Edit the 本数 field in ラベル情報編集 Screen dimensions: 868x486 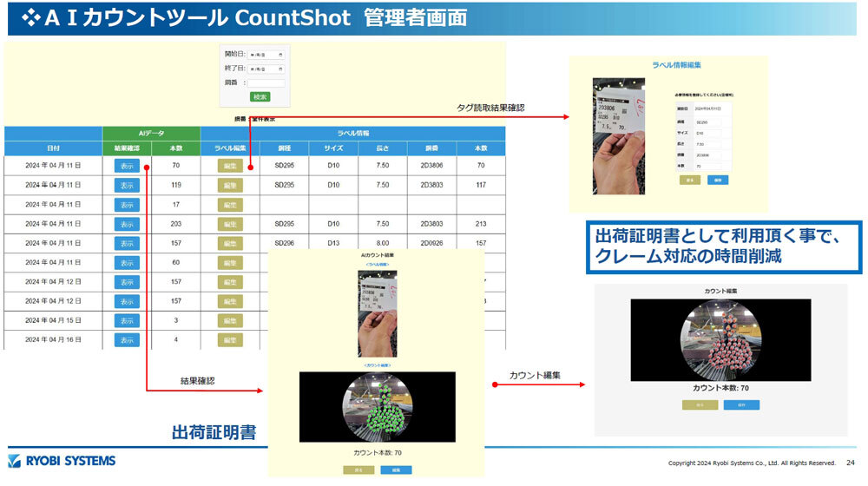click(708, 166)
